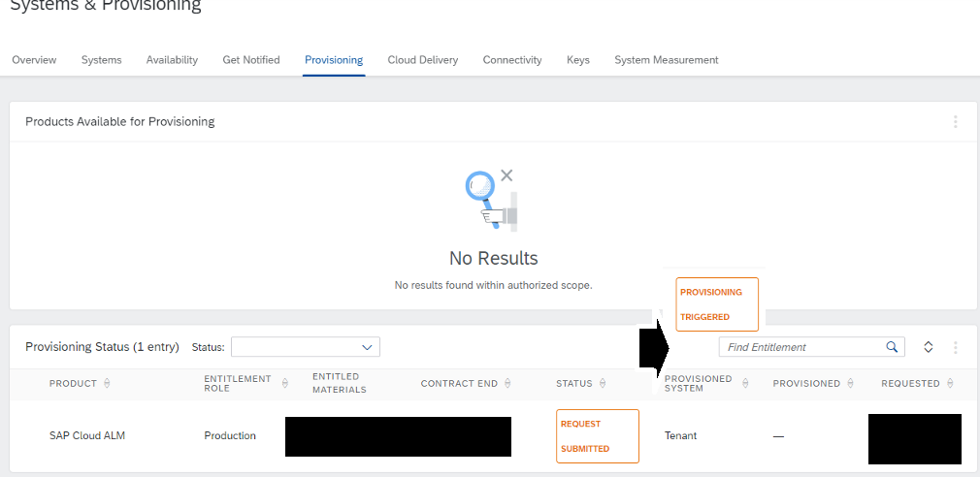
Task: Open Products Available for Provisioning options menu
Action: click(x=955, y=122)
